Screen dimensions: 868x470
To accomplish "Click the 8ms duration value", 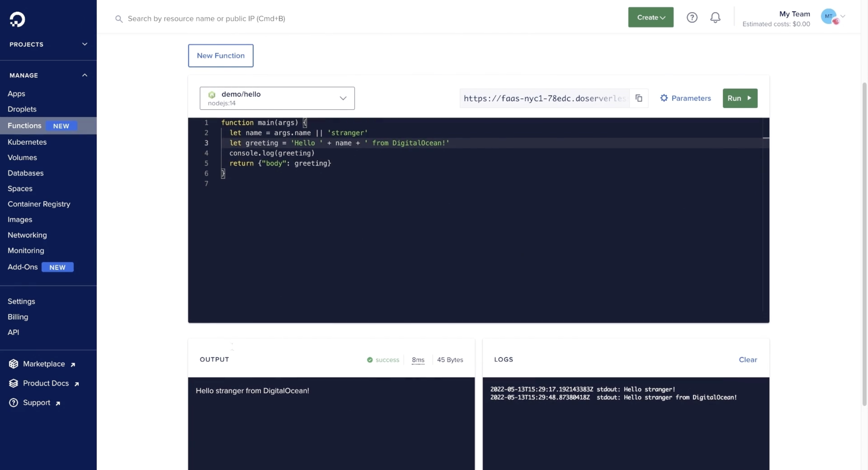I will pyautogui.click(x=418, y=360).
